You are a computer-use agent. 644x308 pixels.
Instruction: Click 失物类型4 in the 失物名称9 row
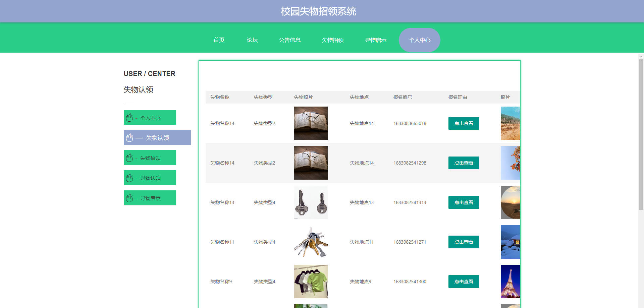(265, 282)
